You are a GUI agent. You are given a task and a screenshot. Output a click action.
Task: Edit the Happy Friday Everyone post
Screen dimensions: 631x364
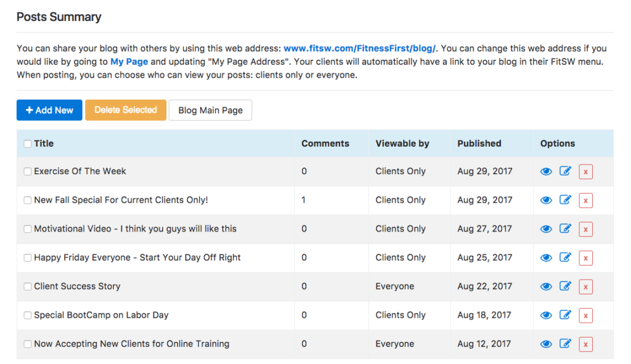tap(566, 257)
